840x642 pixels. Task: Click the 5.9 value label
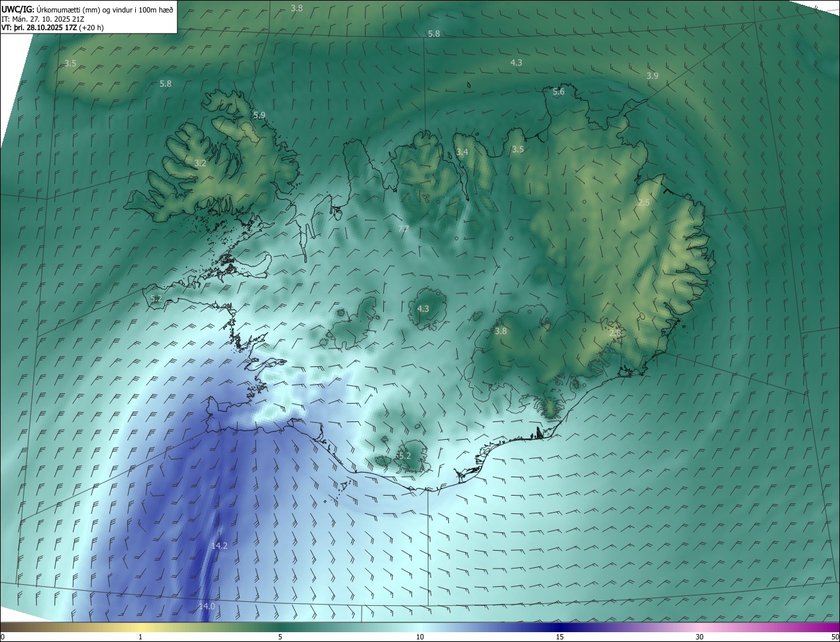tap(259, 115)
